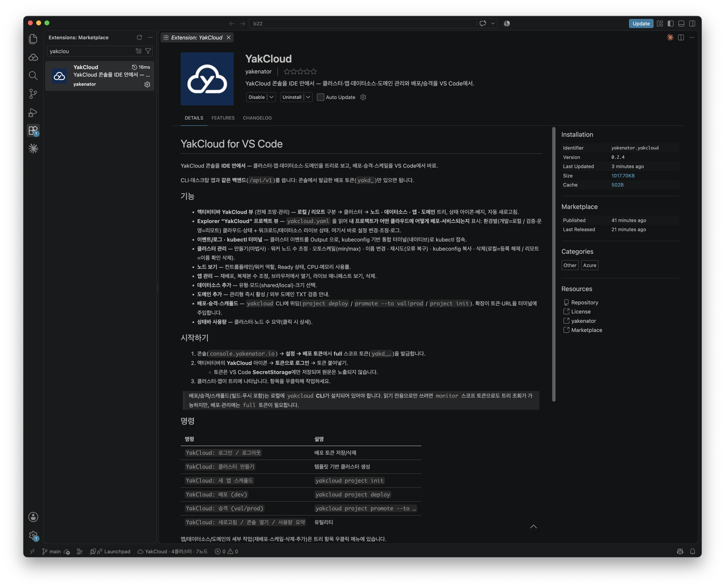Go back with the navigation arrow

pos(232,24)
